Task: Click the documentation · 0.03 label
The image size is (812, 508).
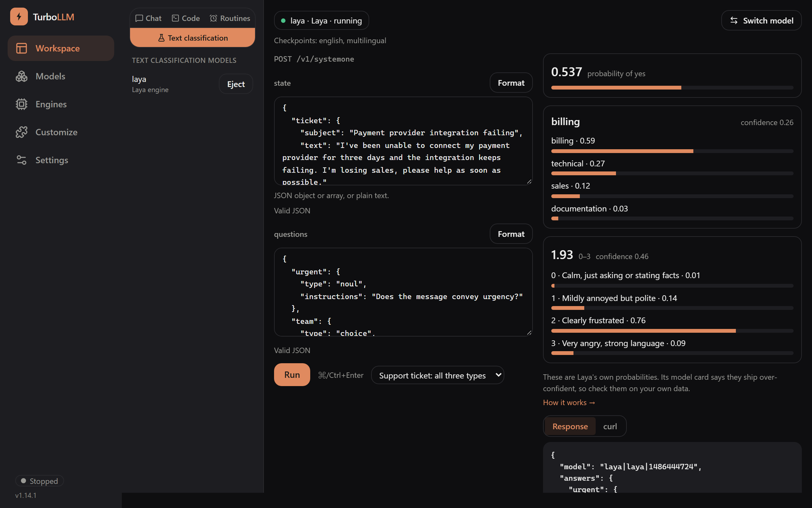Action: click(x=589, y=209)
